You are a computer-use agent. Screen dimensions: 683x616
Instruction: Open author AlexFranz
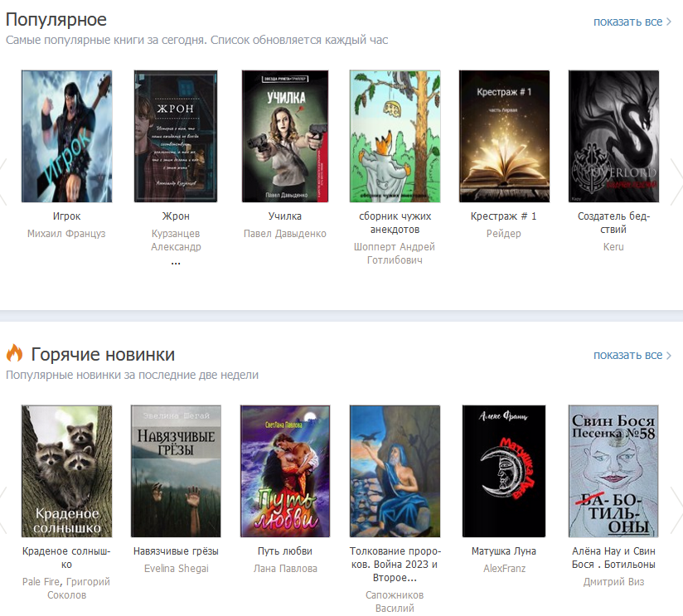(504, 569)
